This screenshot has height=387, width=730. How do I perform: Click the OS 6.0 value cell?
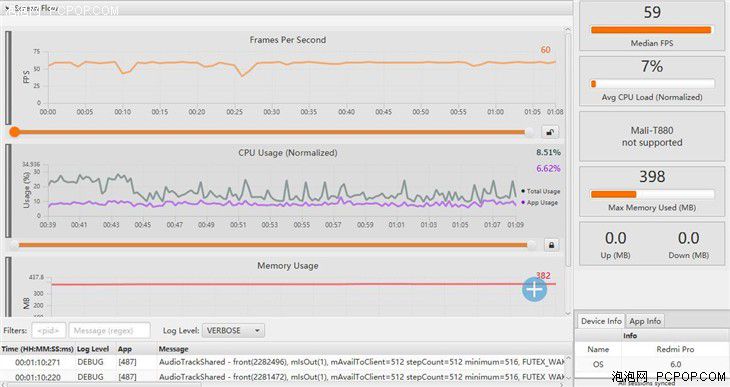[x=675, y=364]
